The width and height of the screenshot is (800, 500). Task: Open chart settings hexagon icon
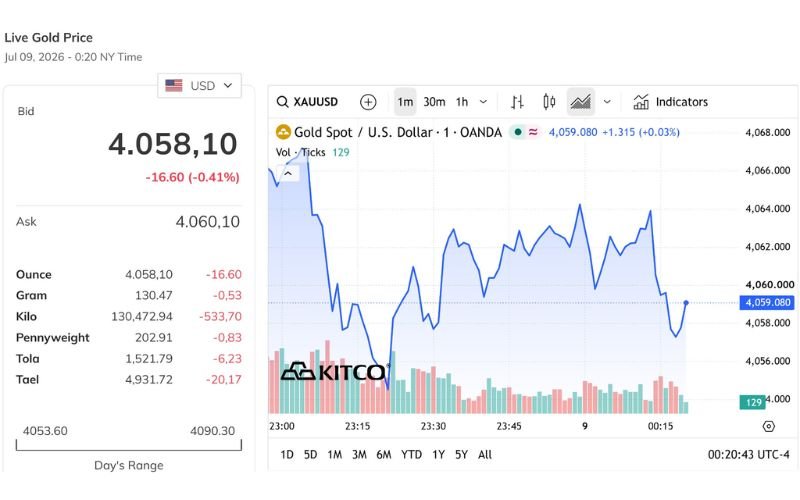coord(768,426)
